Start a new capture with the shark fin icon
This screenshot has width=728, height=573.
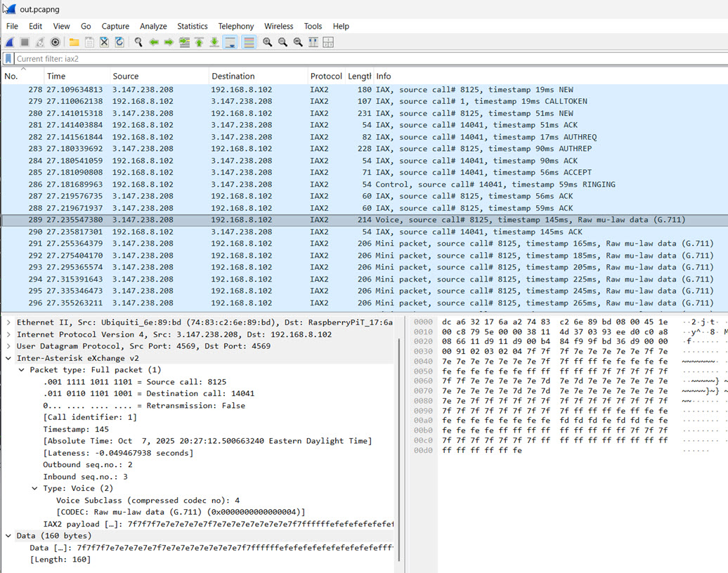coord(10,42)
